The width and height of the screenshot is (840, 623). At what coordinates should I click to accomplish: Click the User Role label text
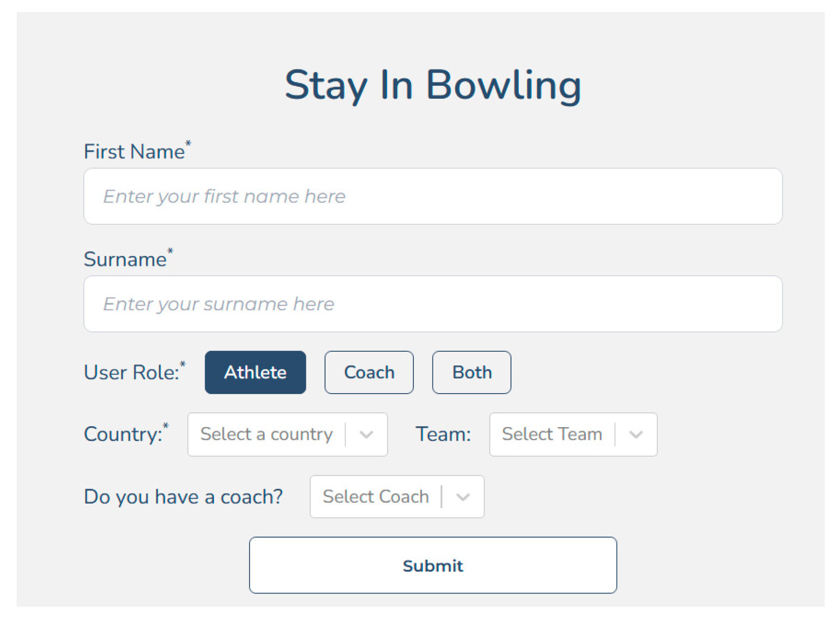(x=131, y=372)
